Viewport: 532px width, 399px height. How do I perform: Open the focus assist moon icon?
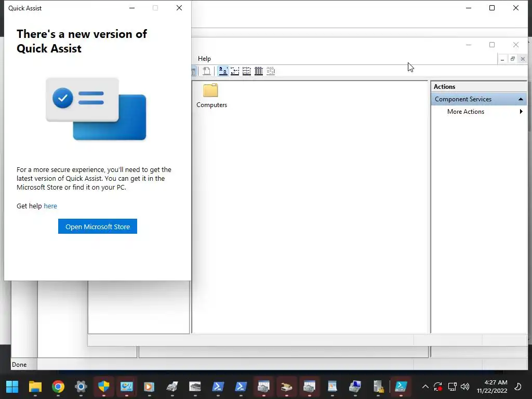pyautogui.click(x=518, y=387)
